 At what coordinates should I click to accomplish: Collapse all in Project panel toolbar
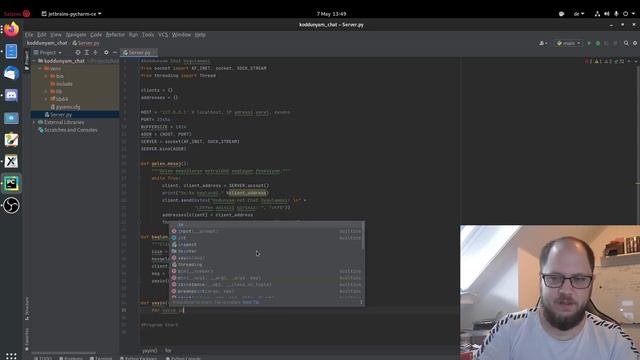tap(95, 52)
